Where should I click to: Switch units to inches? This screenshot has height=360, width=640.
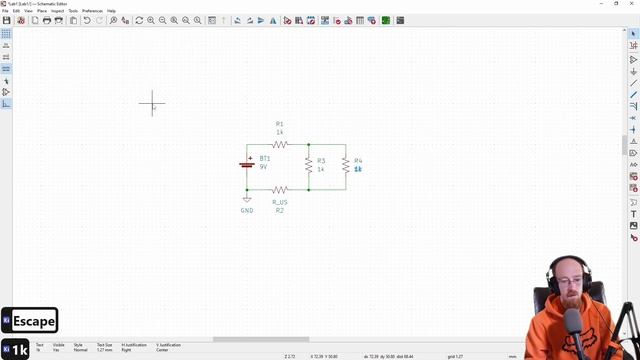pyautogui.click(x=6, y=46)
